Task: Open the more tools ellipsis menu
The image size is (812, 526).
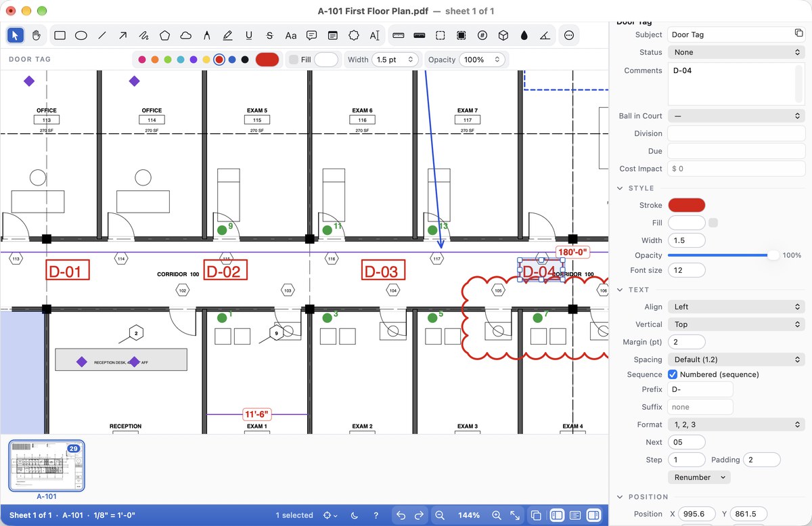Action: coord(569,35)
